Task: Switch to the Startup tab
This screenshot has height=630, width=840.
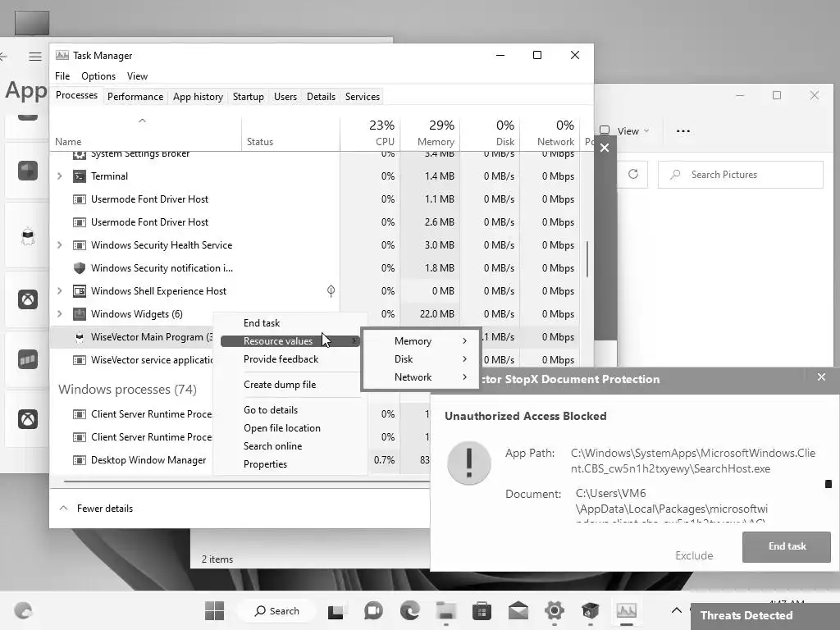Action: [x=248, y=97]
